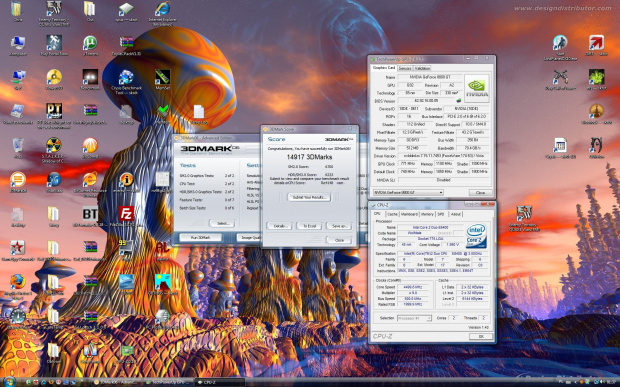Open the BT desktop icon
This screenshot has width=620, height=387.
coord(90,214)
